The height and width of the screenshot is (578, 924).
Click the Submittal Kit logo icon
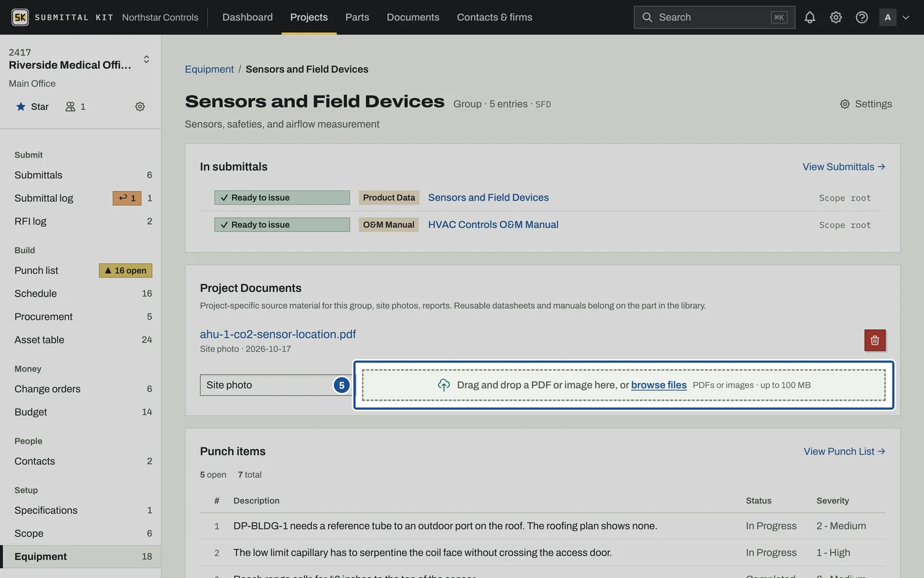(20, 17)
